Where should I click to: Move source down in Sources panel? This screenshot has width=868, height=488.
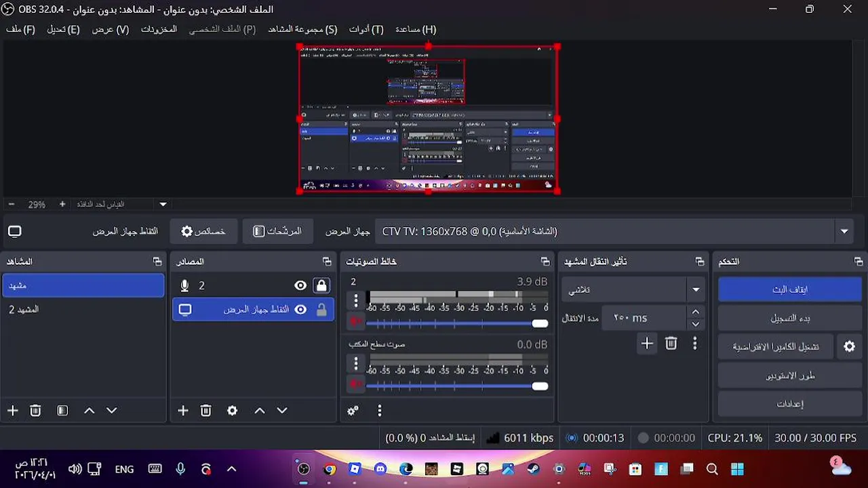click(x=282, y=411)
